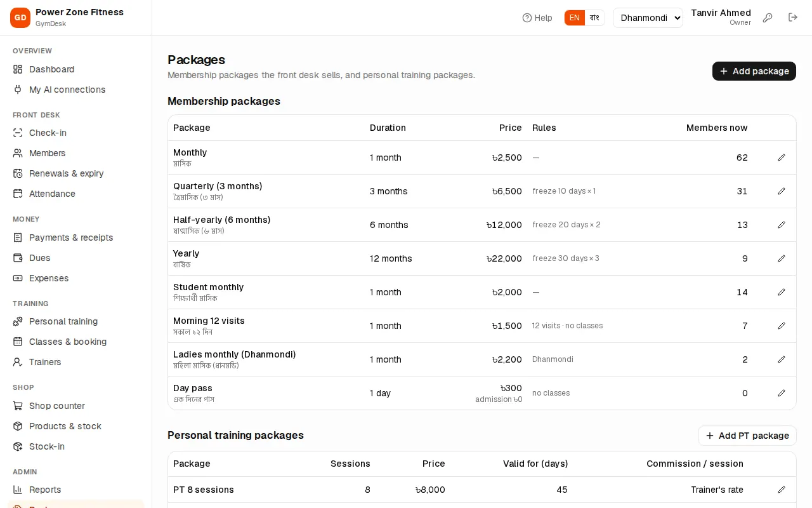Click the Members now column header
The width and height of the screenshot is (812, 508).
pyautogui.click(x=717, y=128)
